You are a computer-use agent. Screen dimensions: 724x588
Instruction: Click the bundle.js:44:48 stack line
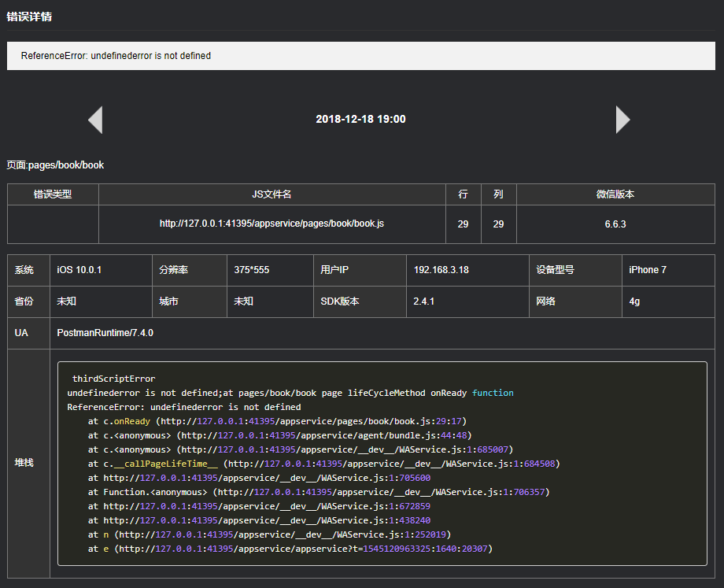click(x=280, y=435)
